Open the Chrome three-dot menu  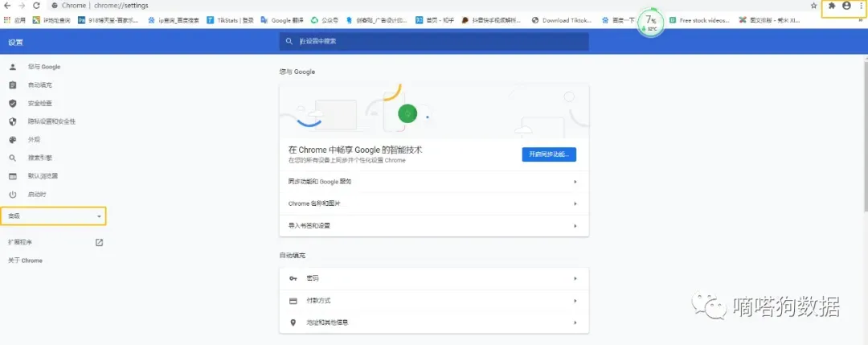tap(862, 6)
